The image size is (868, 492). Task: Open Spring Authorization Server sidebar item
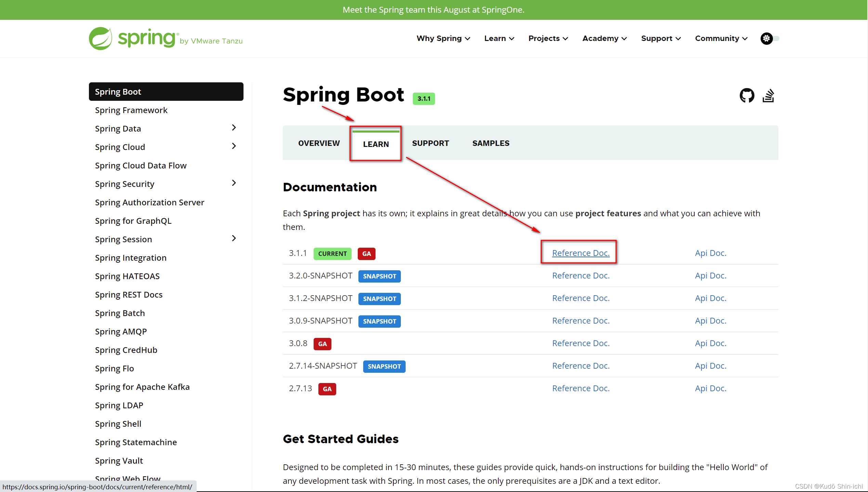[149, 202]
